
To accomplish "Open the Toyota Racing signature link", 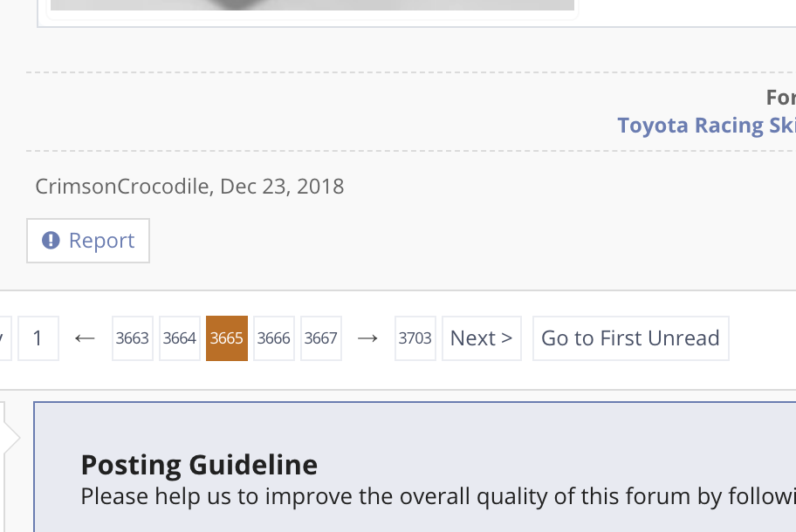I will click(x=706, y=126).
